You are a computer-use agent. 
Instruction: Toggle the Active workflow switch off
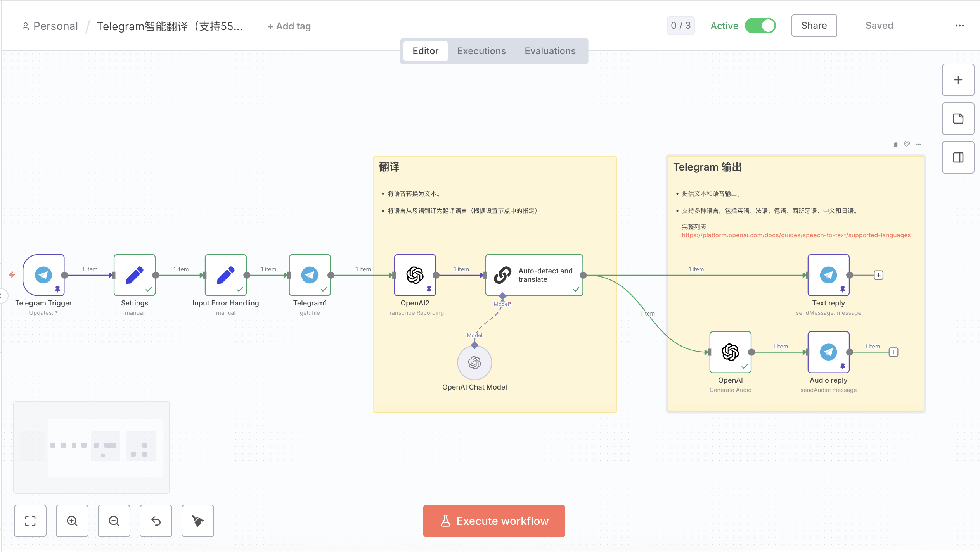pos(760,26)
